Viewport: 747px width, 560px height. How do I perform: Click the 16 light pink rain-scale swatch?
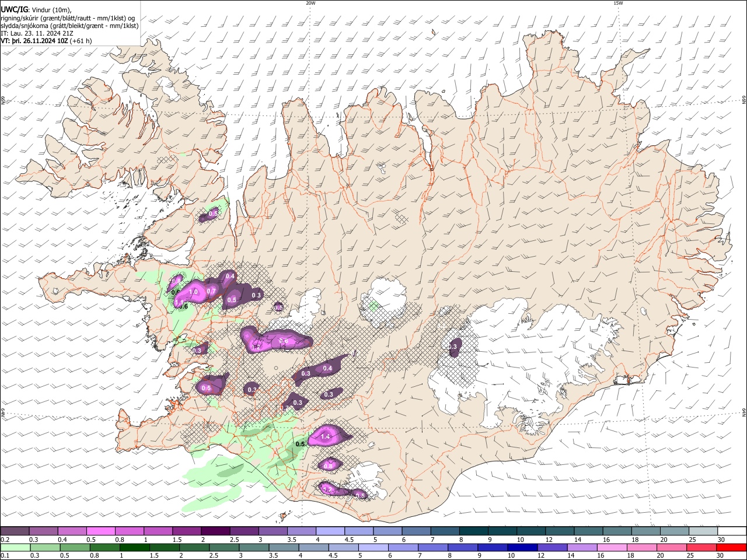[613, 547]
